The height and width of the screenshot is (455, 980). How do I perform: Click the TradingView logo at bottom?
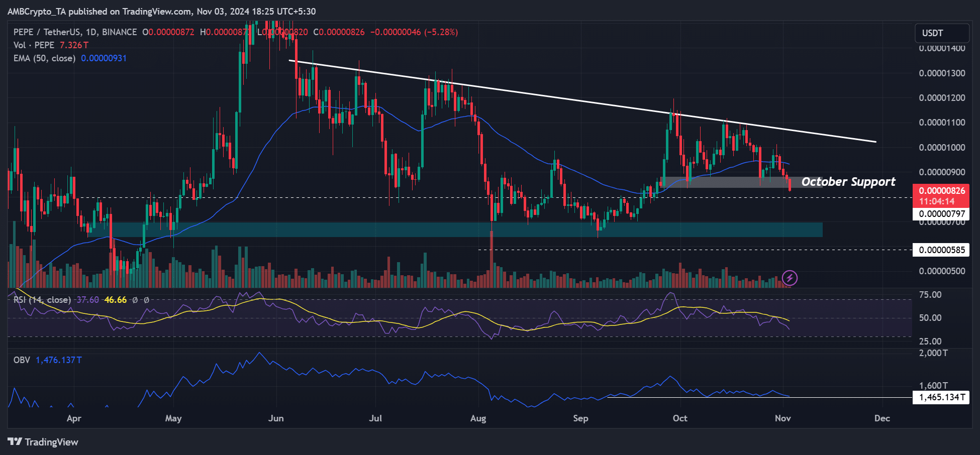tap(43, 442)
